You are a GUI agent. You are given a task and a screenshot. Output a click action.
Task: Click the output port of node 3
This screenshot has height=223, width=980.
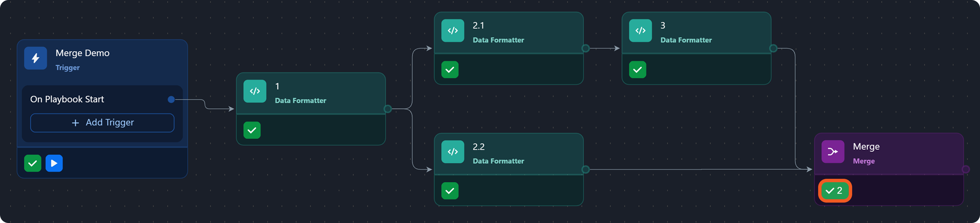coord(773,48)
